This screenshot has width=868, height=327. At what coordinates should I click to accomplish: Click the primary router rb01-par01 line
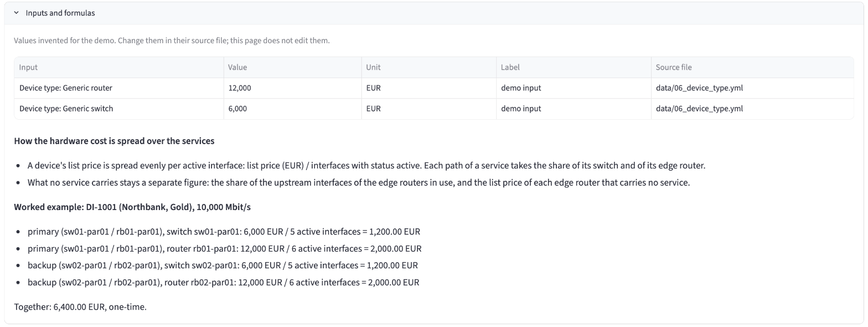(x=225, y=248)
